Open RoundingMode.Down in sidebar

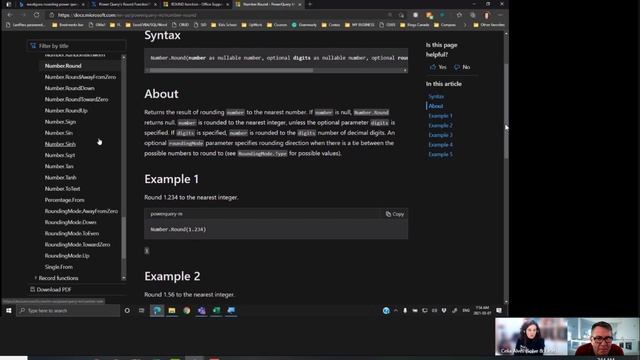pyautogui.click(x=71, y=222)
